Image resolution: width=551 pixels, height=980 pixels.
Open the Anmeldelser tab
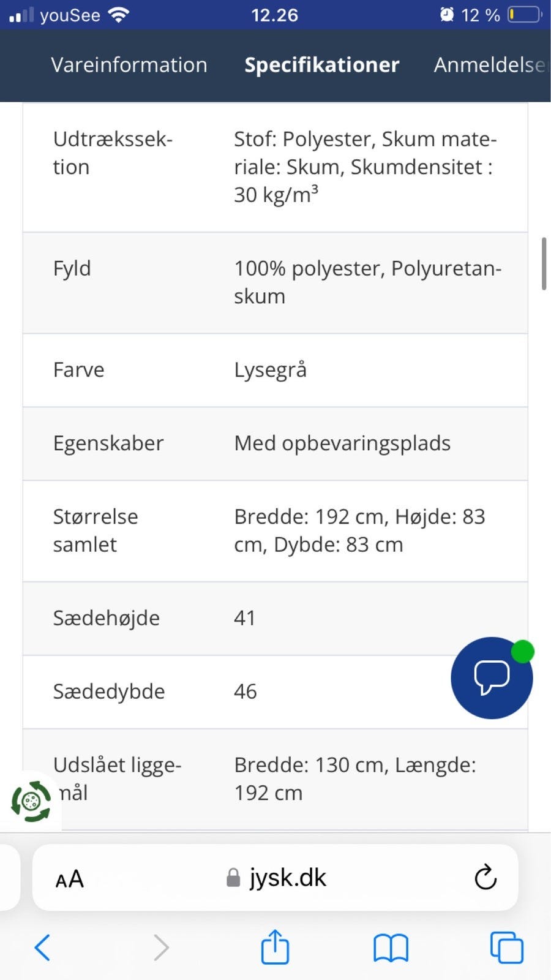490,65
